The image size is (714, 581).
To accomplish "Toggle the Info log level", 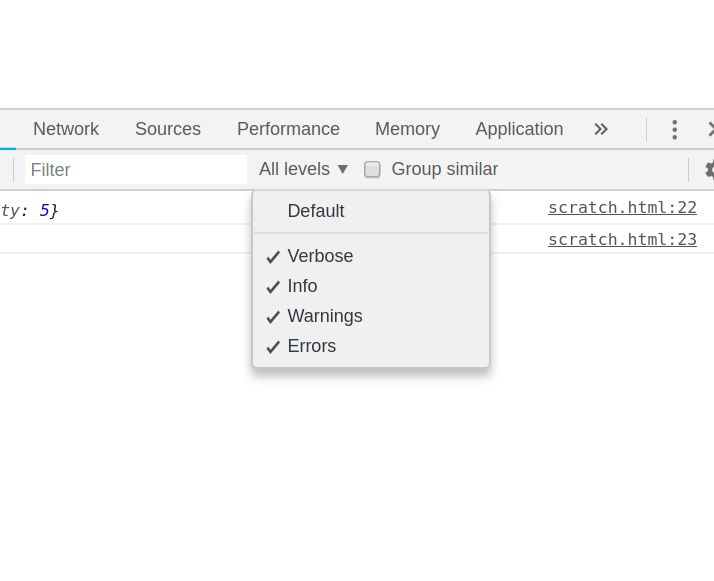I will (x=371, y=286).
